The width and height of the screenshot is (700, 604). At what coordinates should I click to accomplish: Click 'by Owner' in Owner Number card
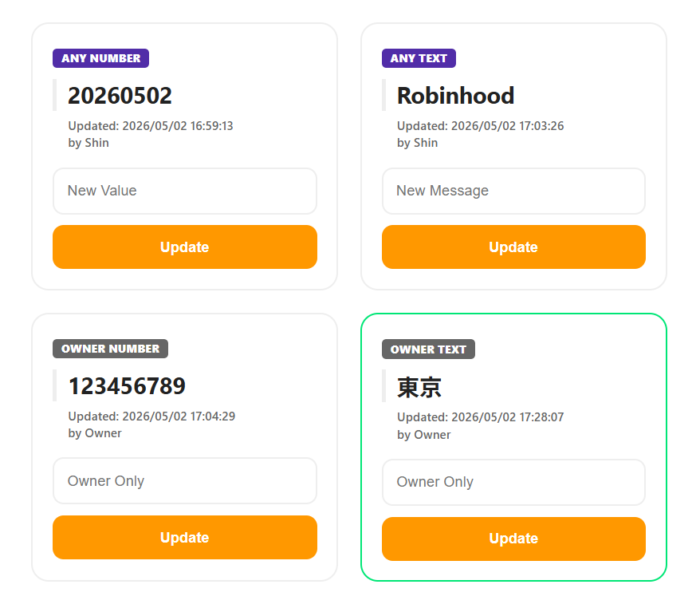coord(95,433)
